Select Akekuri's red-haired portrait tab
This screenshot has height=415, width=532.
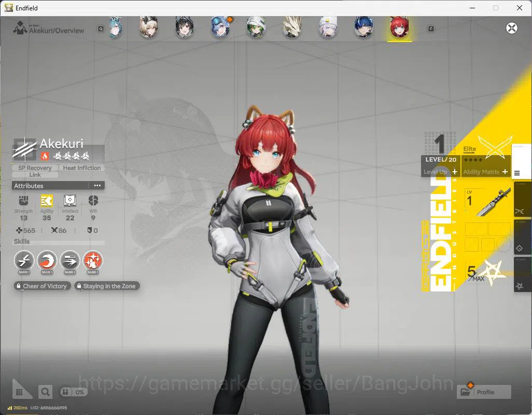[x=399, y=28]
